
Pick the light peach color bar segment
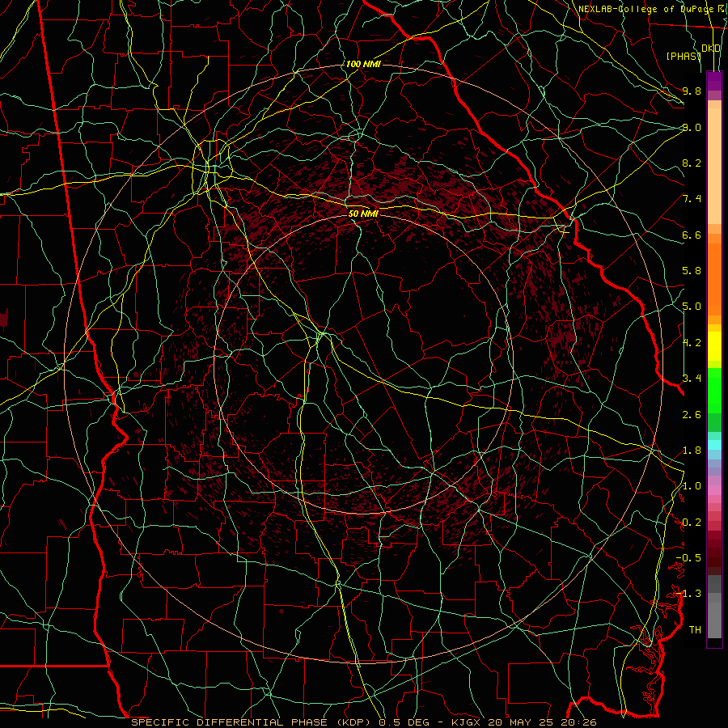(x=714, y=166)
